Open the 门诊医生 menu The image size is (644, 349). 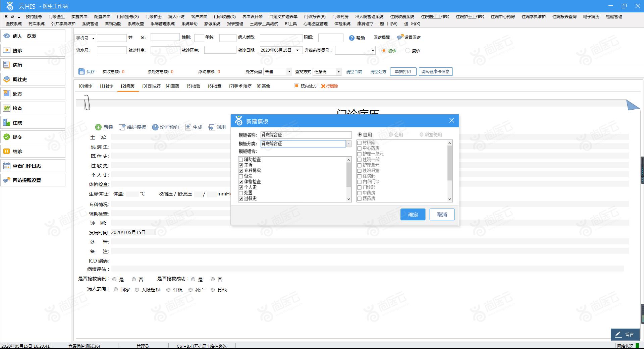(x=57, y=16)
